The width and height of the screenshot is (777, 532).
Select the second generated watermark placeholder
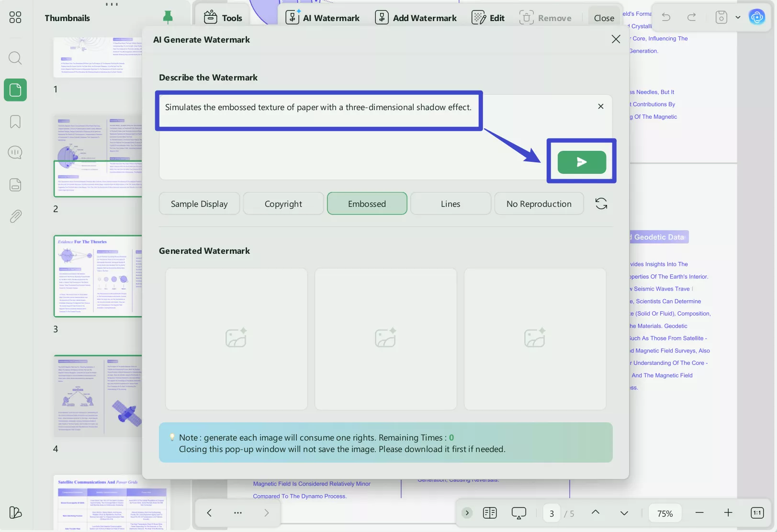[386, 339]
